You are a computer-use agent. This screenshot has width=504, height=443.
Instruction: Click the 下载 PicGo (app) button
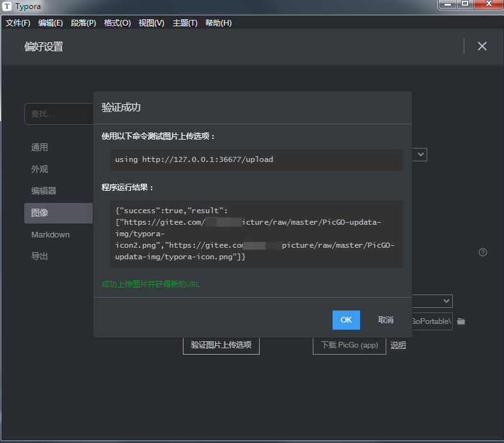pos(349,345)
